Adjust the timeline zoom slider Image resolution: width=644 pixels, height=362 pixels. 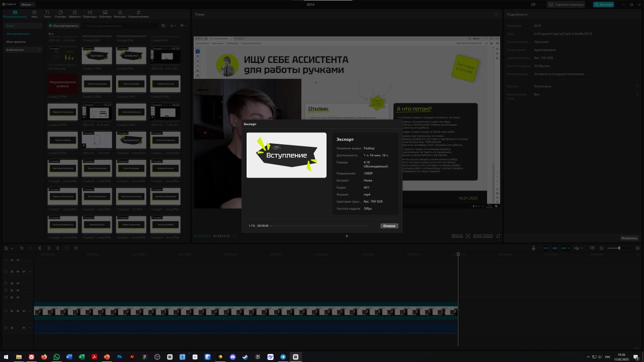(619, 248)
